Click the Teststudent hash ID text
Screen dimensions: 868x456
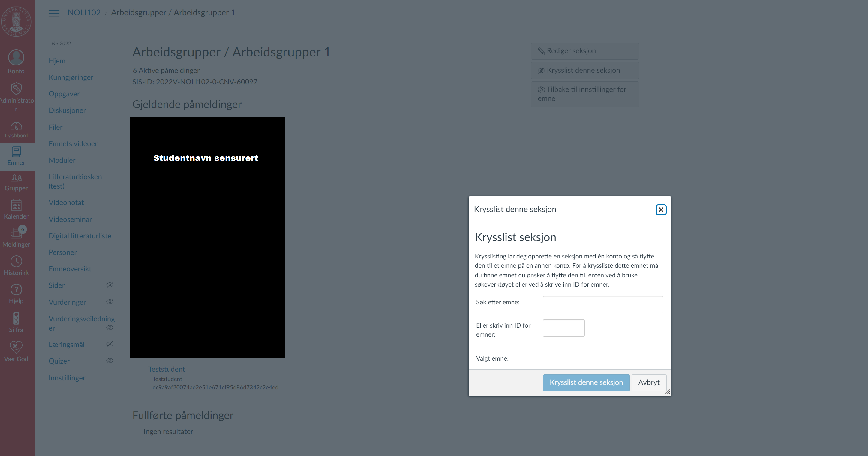point(215,387)
